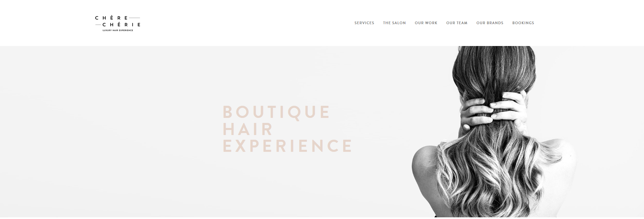Image resolution: width=644 pixels, height=219 pixels.
Task: Click the word HAIR in hero heading
Action: 248,129
